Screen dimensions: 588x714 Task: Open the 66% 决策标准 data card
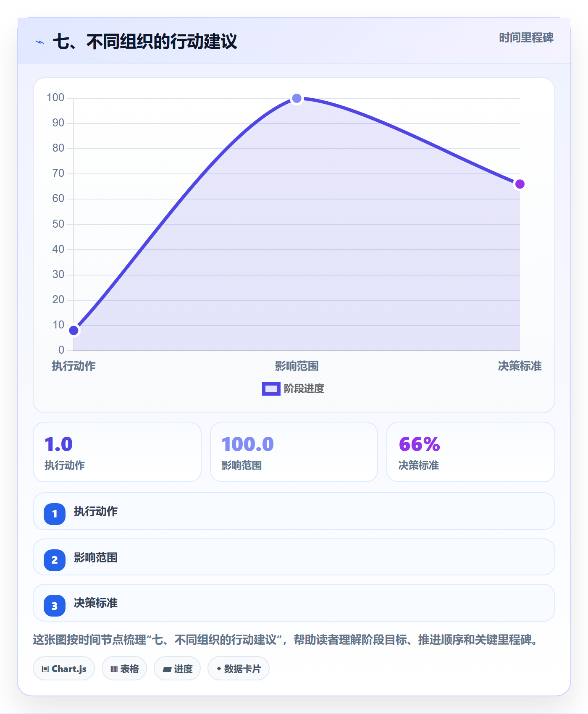coord(471,452)
